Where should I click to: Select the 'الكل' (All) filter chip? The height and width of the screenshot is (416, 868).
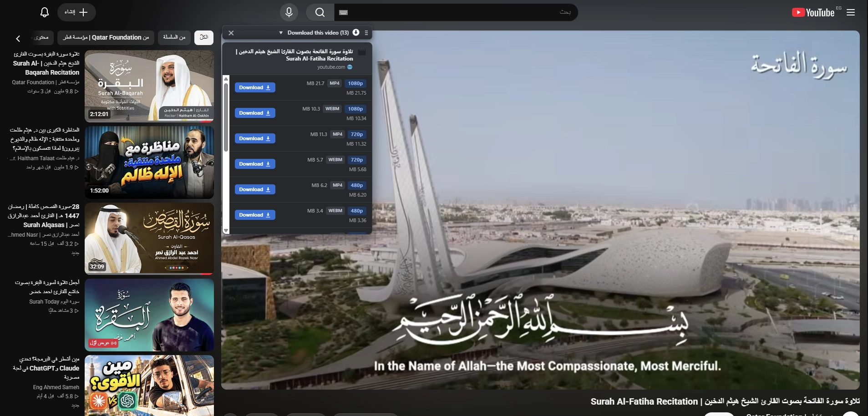204,37
